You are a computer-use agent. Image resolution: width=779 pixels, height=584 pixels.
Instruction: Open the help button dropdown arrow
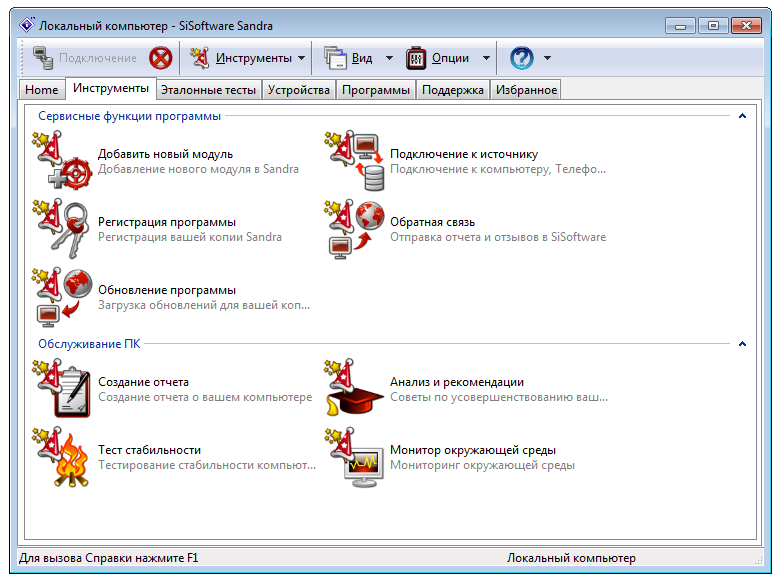click(547, 58)
